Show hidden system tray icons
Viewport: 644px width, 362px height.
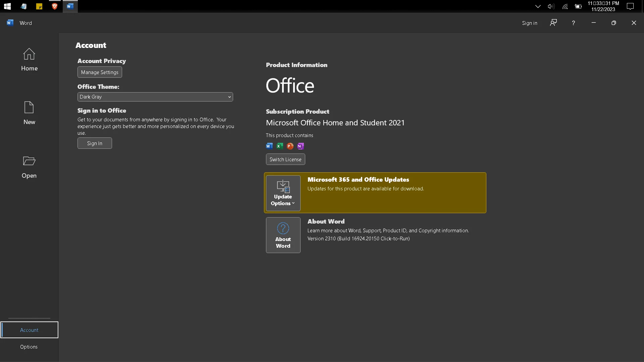tap(538, 6)
